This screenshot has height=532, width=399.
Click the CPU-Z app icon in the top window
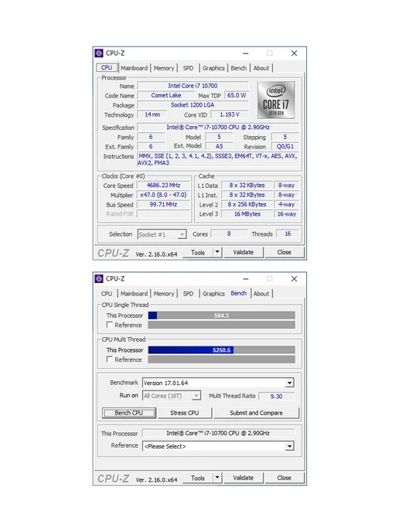pyautogui.click(x=99, y=53)
